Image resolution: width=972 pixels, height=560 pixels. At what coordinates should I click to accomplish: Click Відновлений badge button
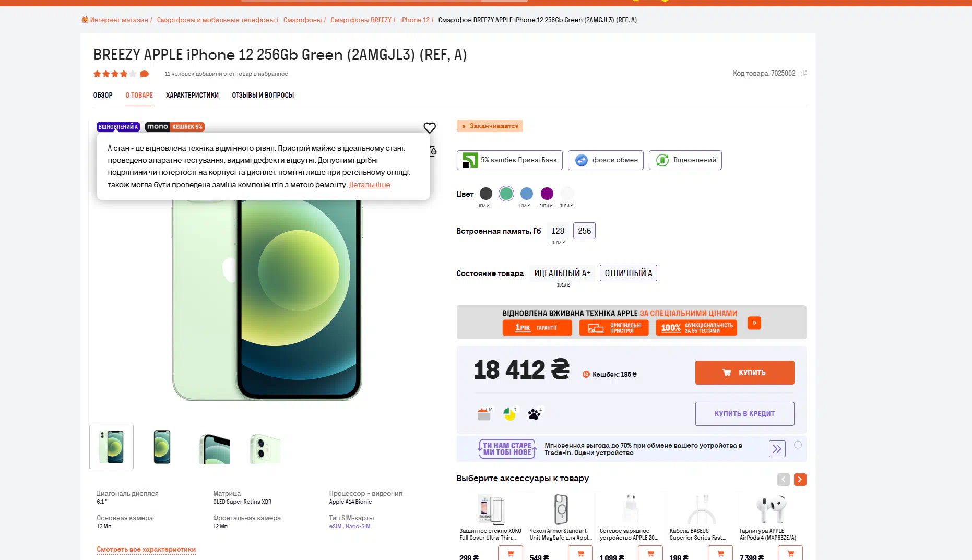[x=685, y=160]
